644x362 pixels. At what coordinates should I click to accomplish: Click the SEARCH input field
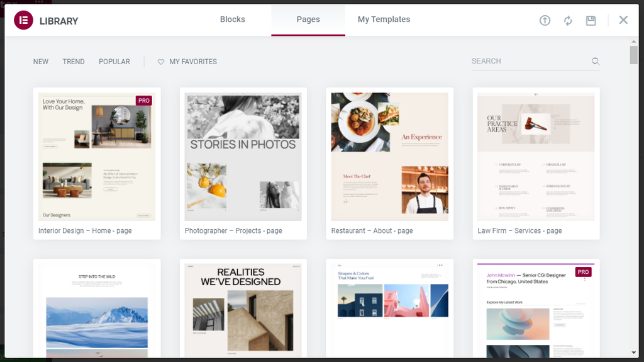(x=530, y=61)
